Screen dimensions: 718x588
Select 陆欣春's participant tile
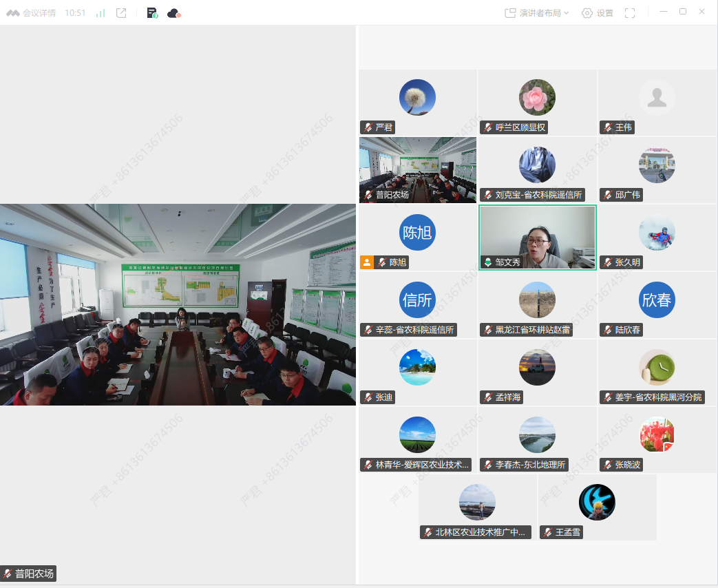point(657,304)
